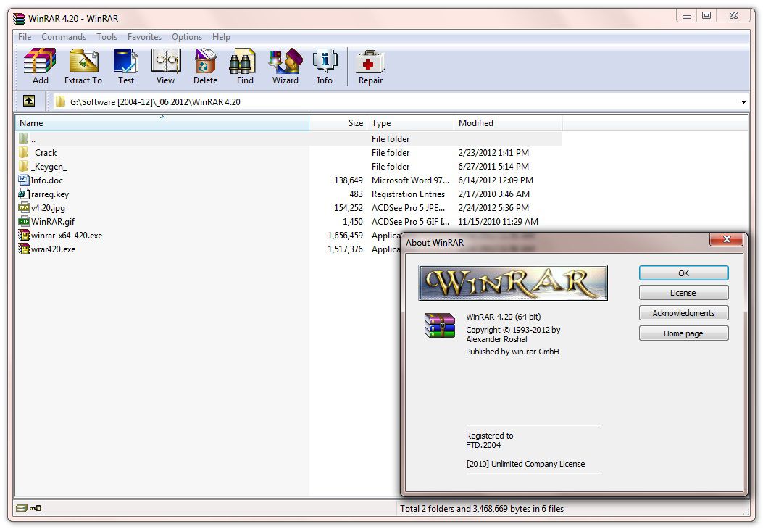The width and height of the screenshot is (763, 532).
Task: Click the size value '154,252'
Action: [x=349, y=208]
